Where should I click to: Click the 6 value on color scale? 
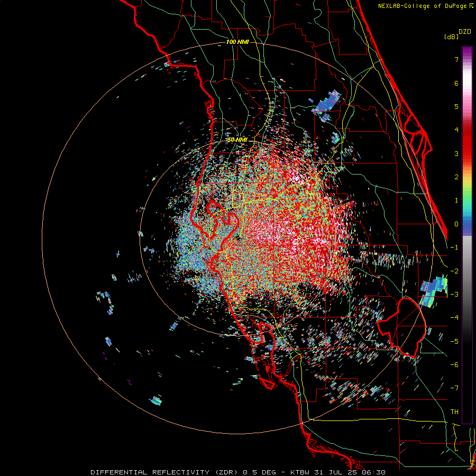[x=456, y=83]
